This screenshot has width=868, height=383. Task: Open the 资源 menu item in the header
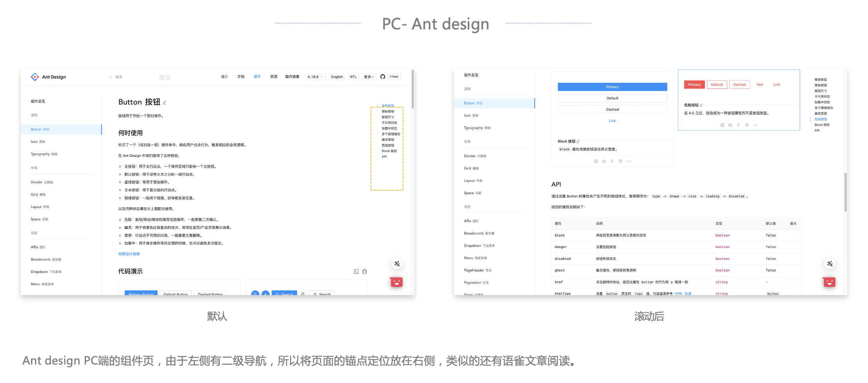tap(274, 77)
